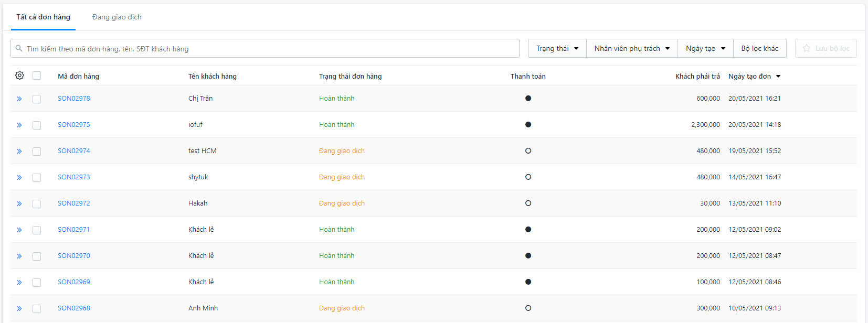Check the box for order SON02972

(x=37, y=203)
